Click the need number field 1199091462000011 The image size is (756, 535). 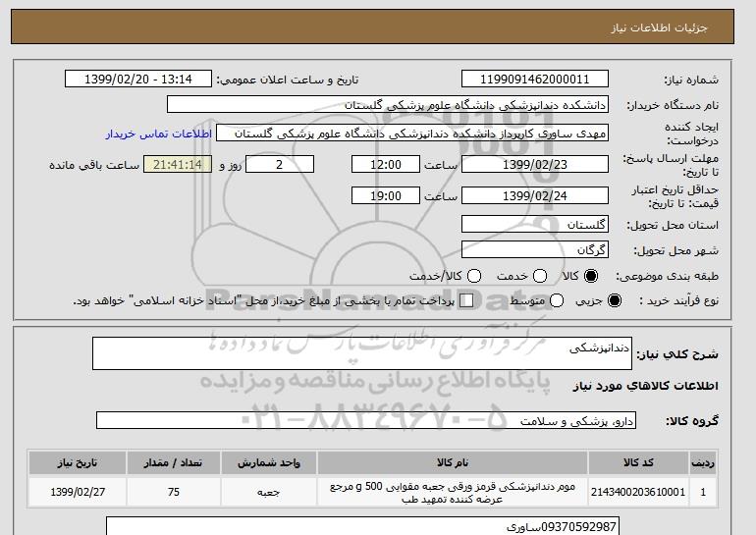tap(535, 80)
